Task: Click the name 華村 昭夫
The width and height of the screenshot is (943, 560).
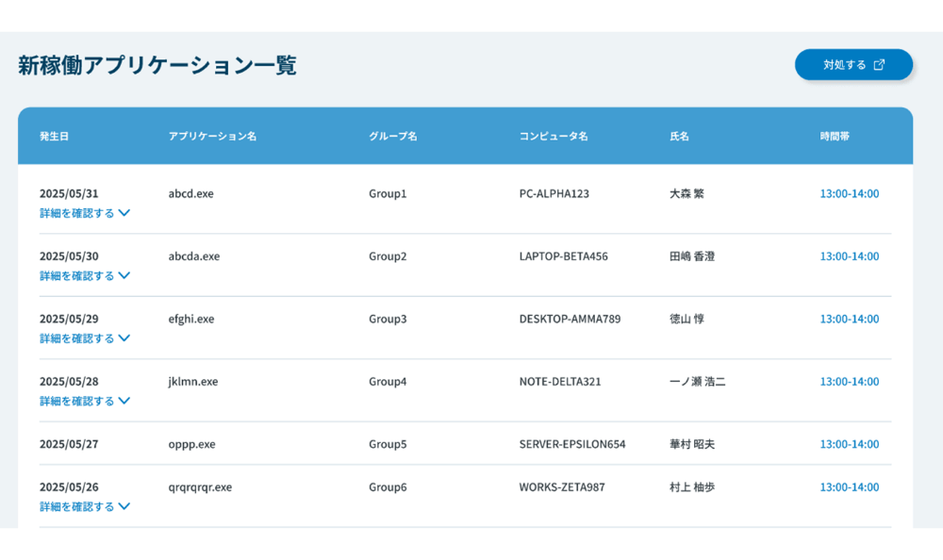Action: click(x=692, y=444)
